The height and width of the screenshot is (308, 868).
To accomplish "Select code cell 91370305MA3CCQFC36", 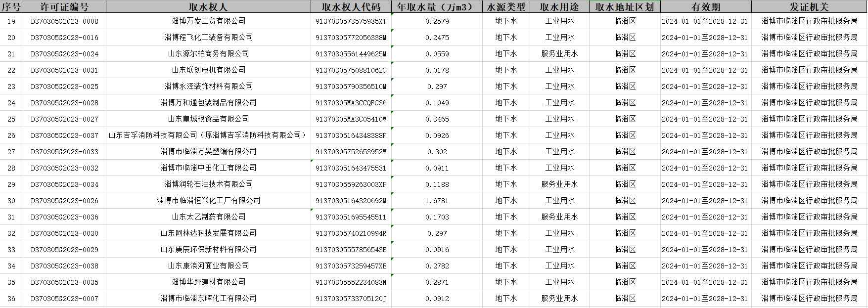I will 351,103.
